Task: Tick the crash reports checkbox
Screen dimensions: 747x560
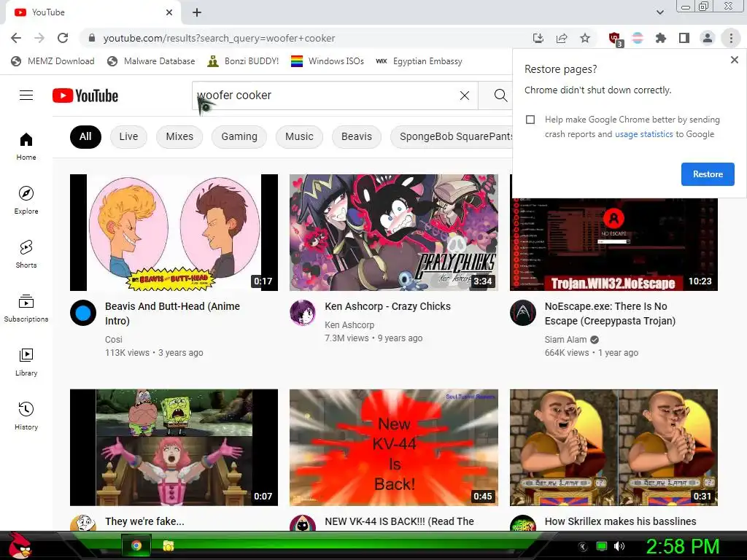Action: tap(530, 120)
